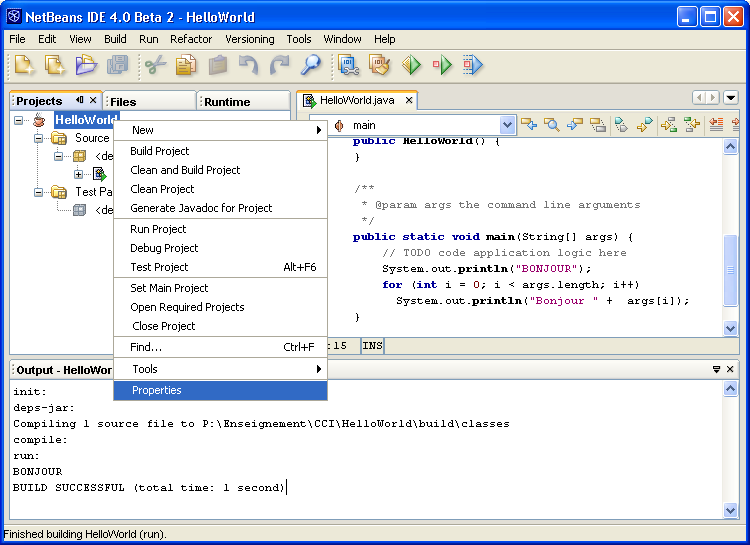Click the Copy toolbar icon

point(186,65)
